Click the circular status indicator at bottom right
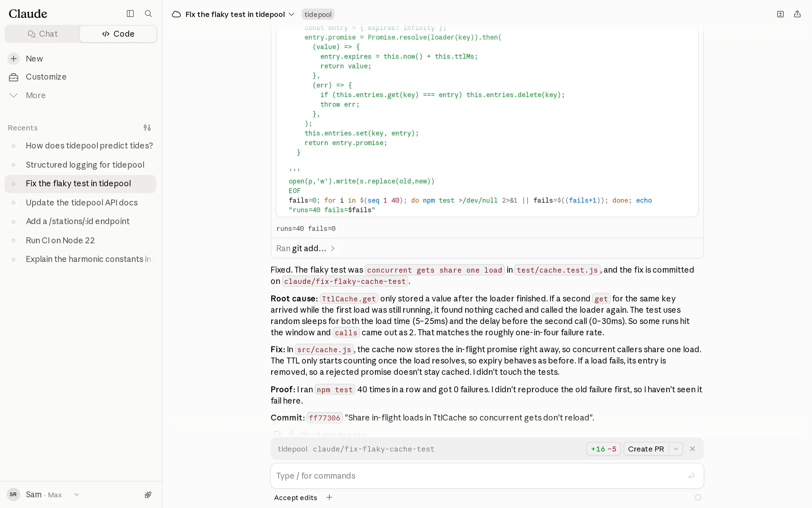 click(x=698, y=497)
